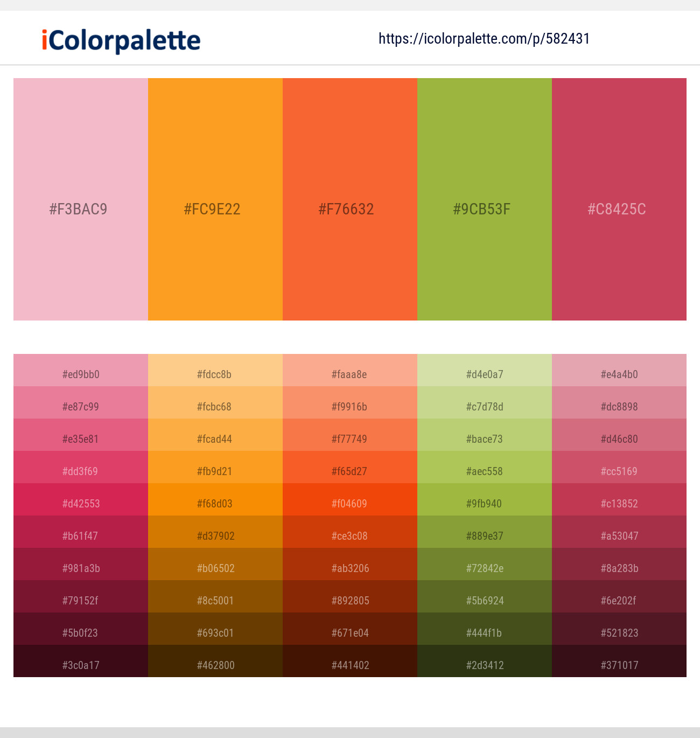The width and height of the screenshot is (700, 738).
Task: Choose the green #9CB53F main swatch
Action: click(485, 199)
